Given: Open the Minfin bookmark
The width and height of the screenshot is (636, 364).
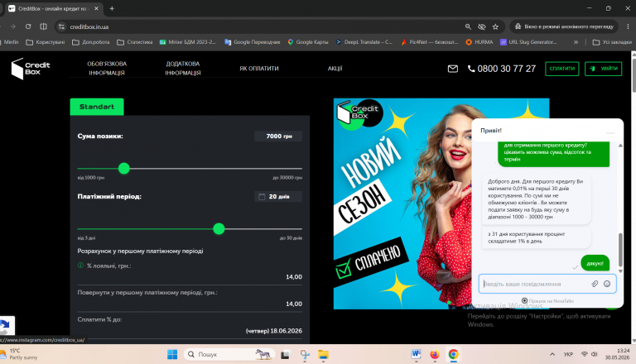Looking at the screenshot, I should 10,42.
